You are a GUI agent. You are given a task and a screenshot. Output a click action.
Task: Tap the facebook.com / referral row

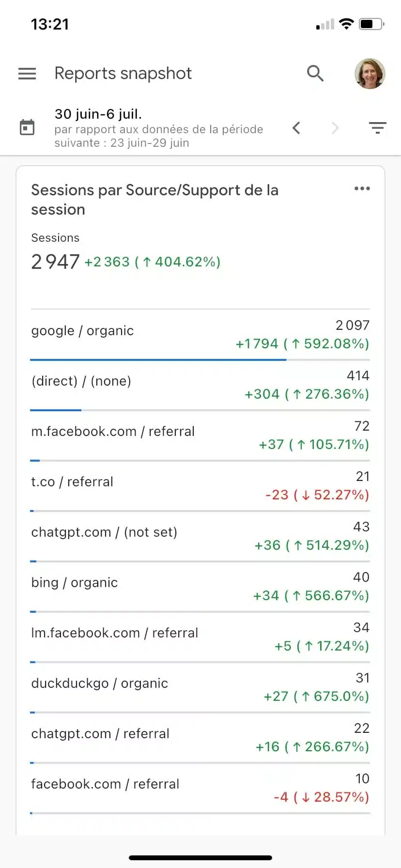point(200,789)
